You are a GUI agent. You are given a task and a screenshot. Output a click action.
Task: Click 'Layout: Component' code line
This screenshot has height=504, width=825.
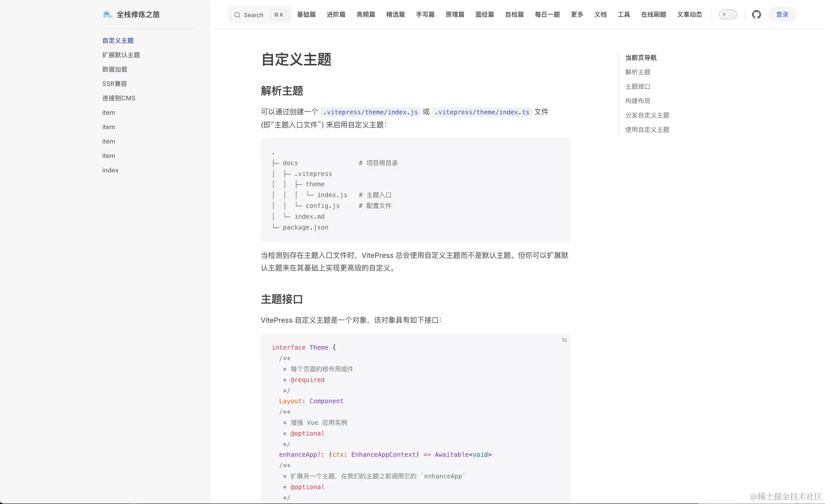coord(311,401)
